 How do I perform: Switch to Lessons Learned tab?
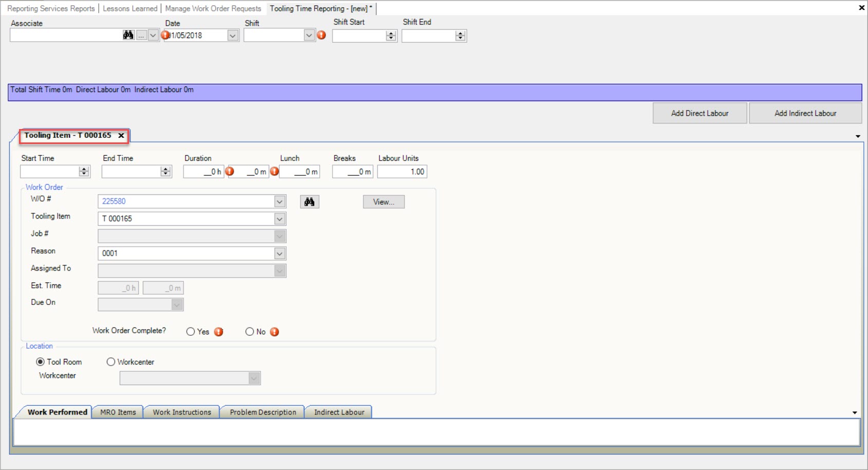(x=130, y=8)
